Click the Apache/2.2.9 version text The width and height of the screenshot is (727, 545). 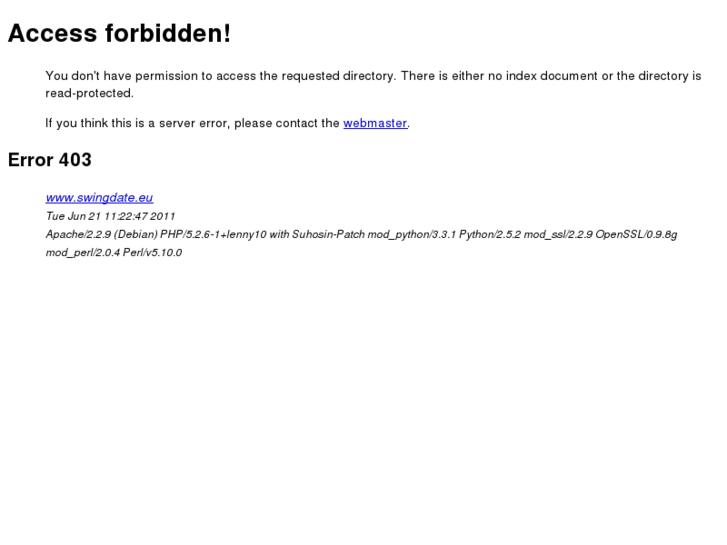pyautogui.click(x=78, y=234)
